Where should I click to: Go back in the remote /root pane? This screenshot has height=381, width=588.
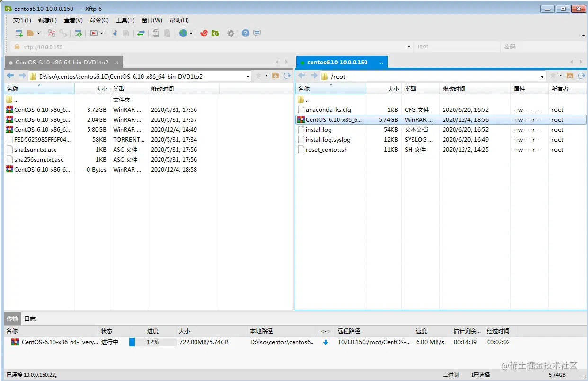[302, 76]
